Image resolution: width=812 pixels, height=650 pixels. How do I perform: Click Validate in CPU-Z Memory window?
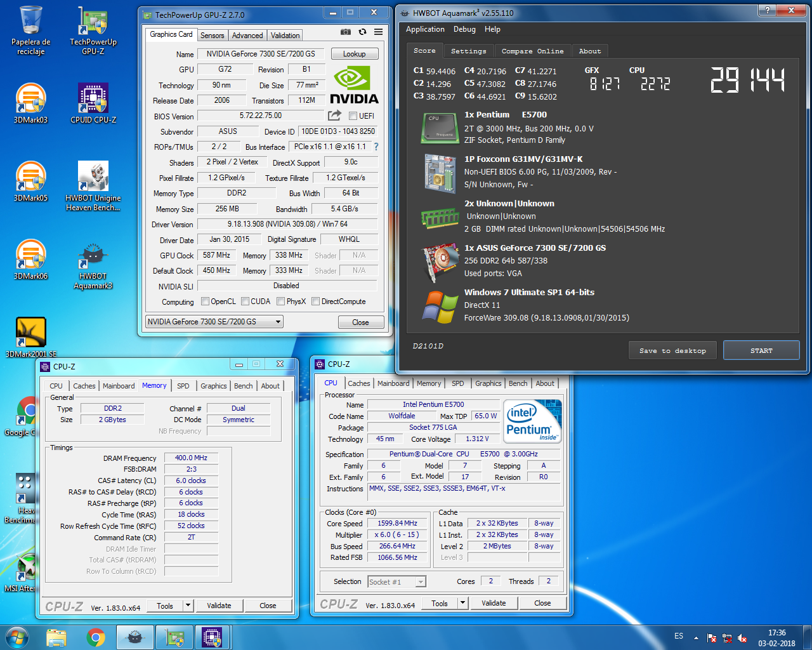pyautogui.click(x=219, y=606)
